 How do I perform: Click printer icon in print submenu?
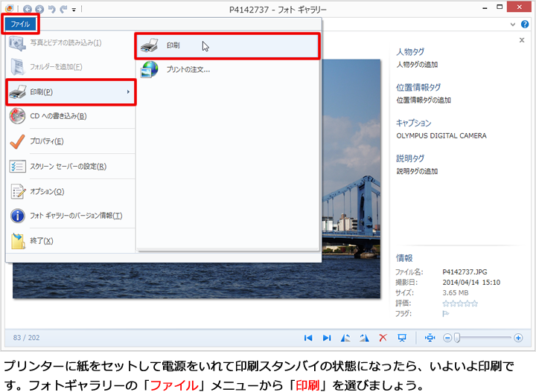click(150, 45)
